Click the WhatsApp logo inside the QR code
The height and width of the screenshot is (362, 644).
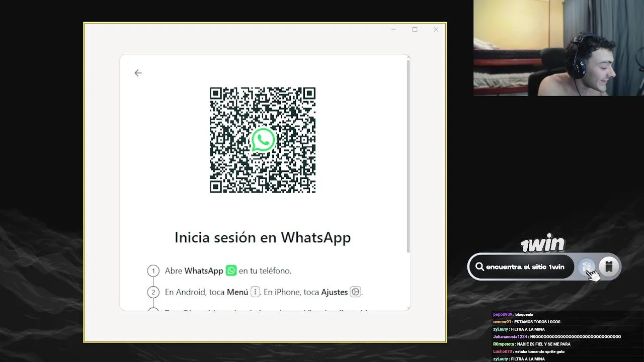point(263,140)
